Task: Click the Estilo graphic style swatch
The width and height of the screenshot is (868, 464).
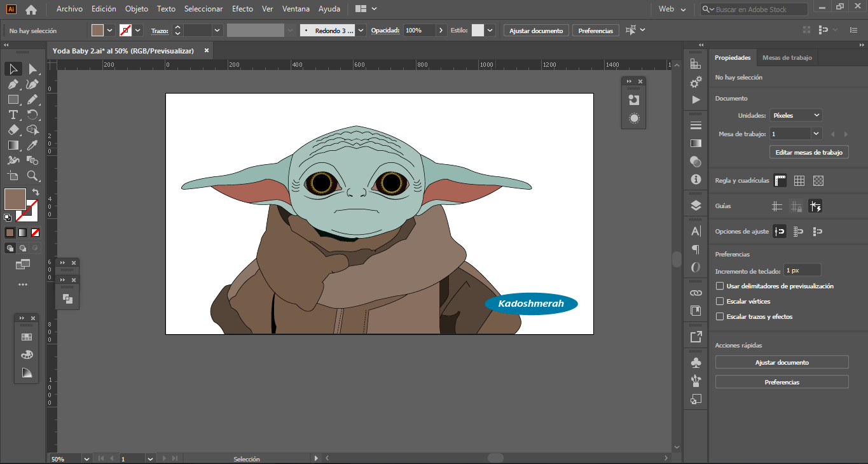Action: [x=478, y=30]
